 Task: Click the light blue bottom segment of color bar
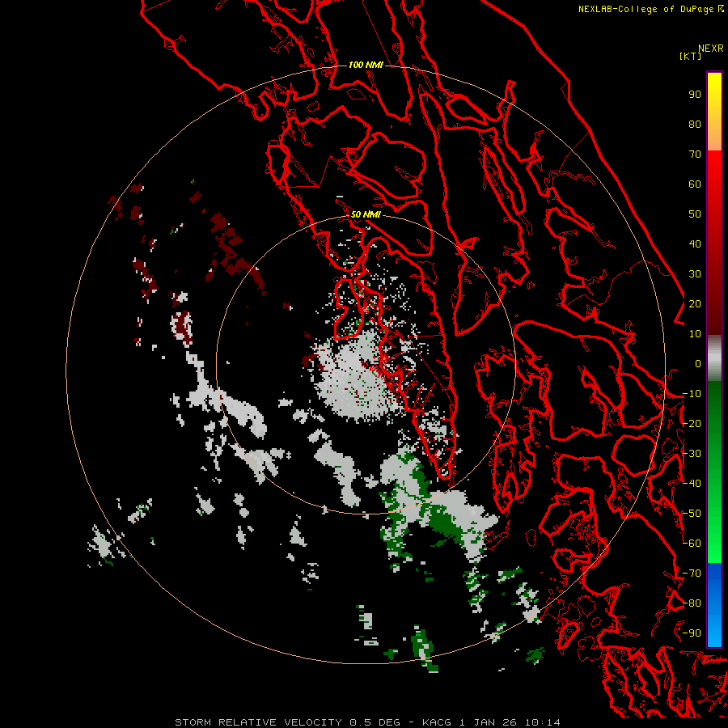714,629
